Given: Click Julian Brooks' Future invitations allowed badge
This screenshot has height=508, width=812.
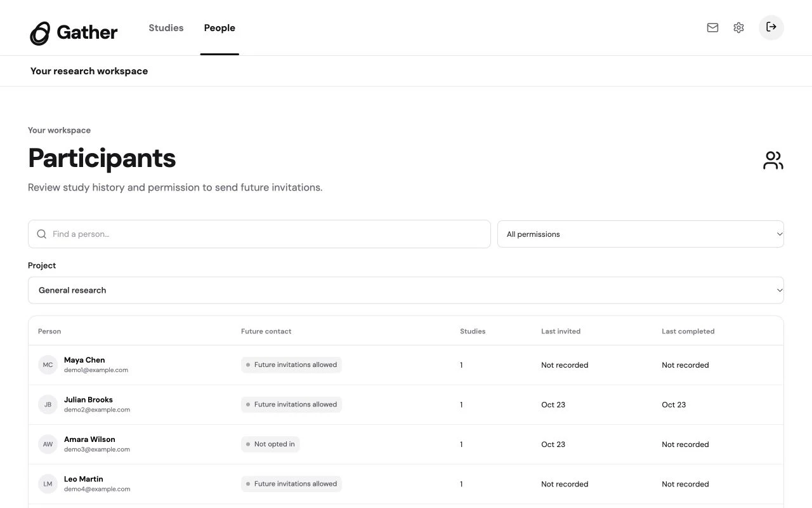Looking at the screenshot, I should click(291, 404).
